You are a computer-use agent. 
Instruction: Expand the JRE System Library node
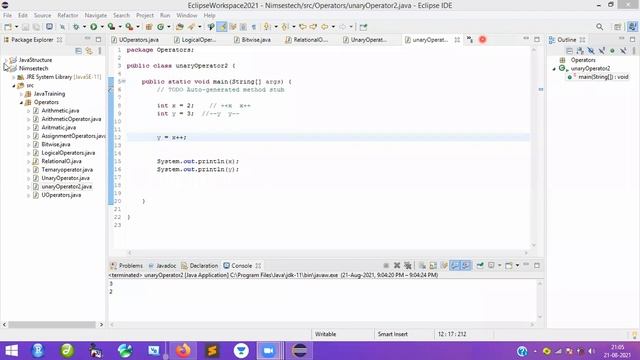pos(13,77)
